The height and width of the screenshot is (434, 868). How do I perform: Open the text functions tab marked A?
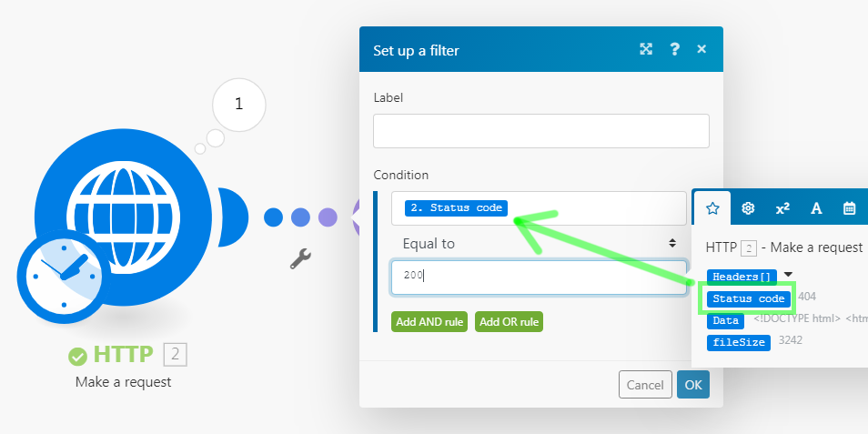tap(816, 208)
